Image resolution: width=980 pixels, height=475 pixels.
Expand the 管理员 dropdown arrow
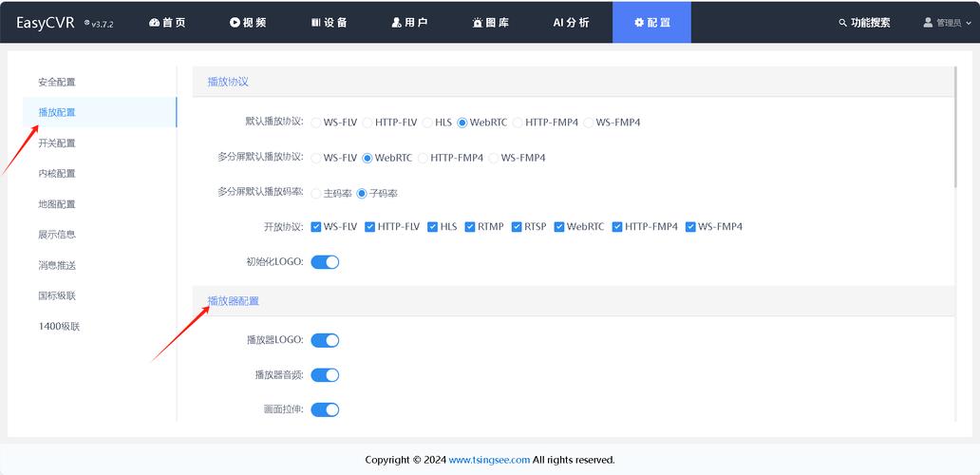[x=970, y=23]
